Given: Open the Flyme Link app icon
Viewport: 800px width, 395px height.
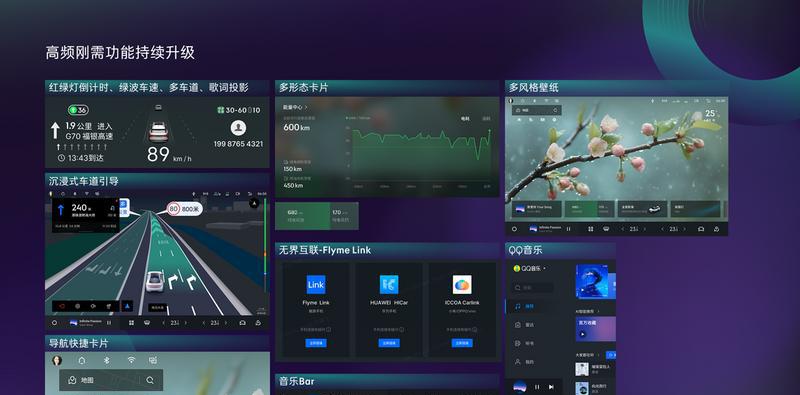Looking at the screenshot, I should click(316, 284).
